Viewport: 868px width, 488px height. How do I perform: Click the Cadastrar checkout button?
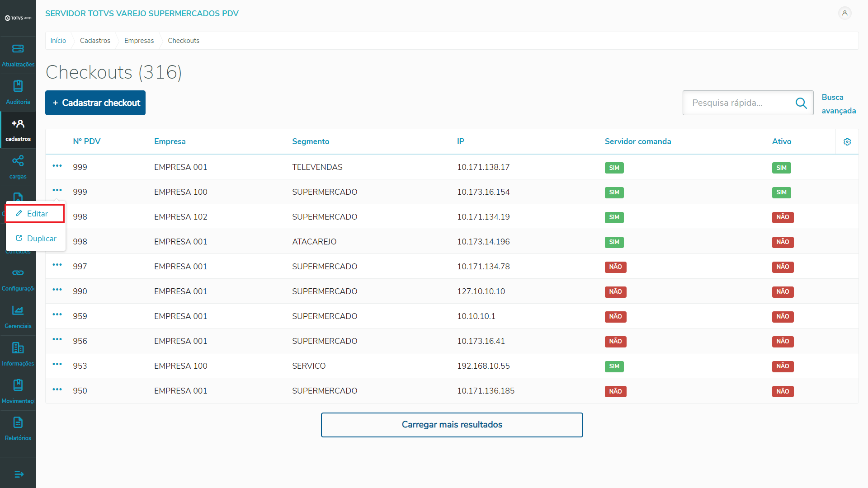click(x=95, y=103)
